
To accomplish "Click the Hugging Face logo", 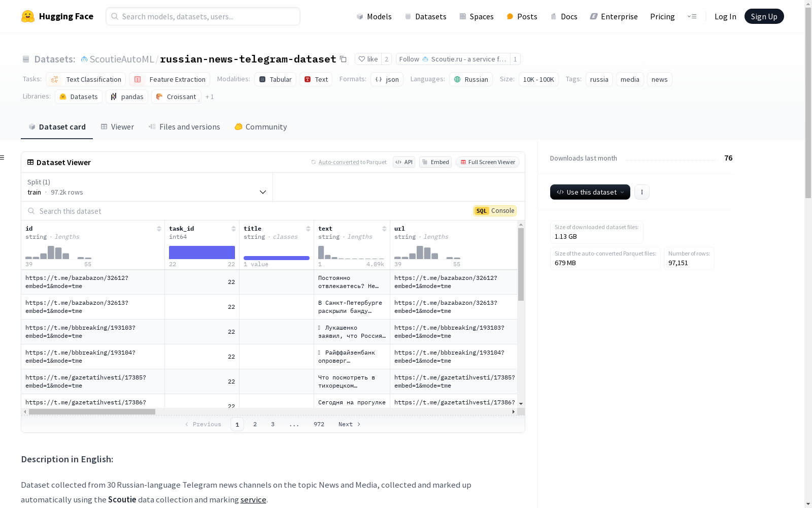I will tap(57, 16).
